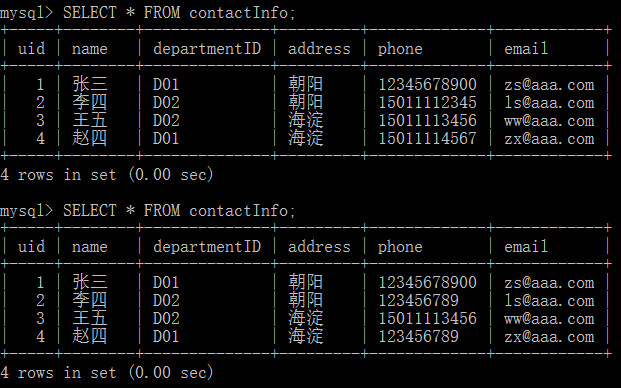
Task: Click name 李四 in first table
Action: tap(90, 102)
